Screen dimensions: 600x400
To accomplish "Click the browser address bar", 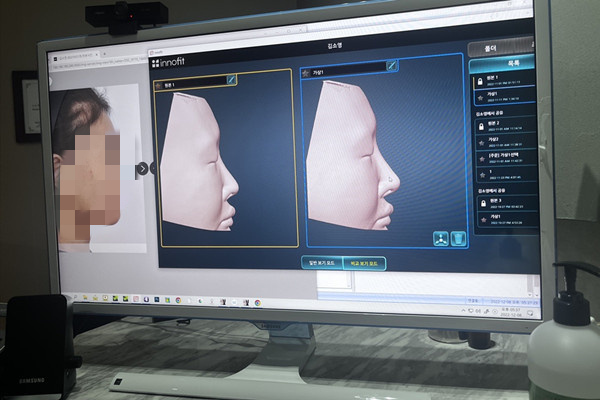I will pyautogui.click(x=99, y=66).
